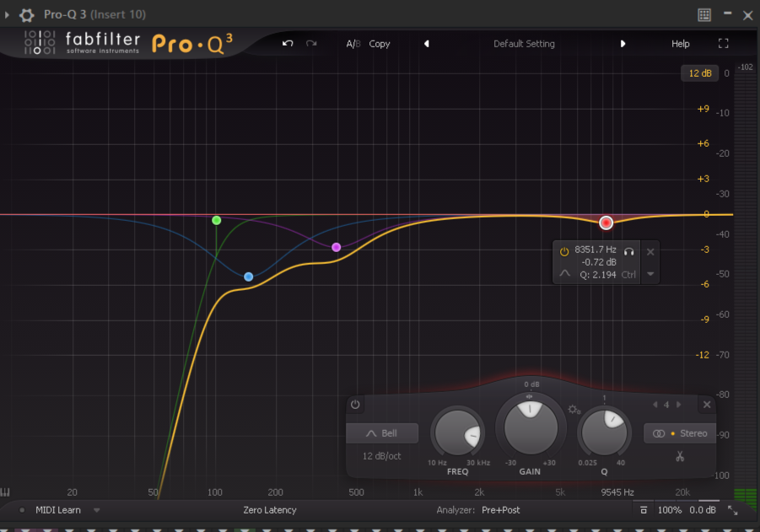Click the Redo arrow

tap(311, 44)
